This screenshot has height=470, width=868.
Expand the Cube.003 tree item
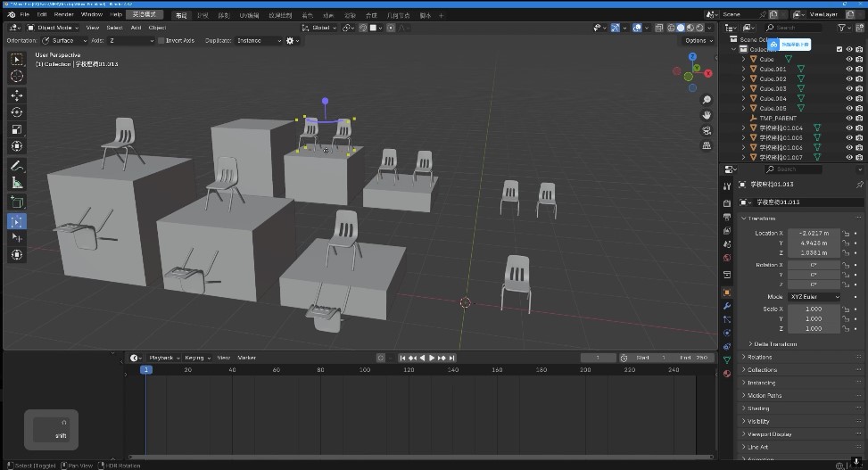point(743,88)
